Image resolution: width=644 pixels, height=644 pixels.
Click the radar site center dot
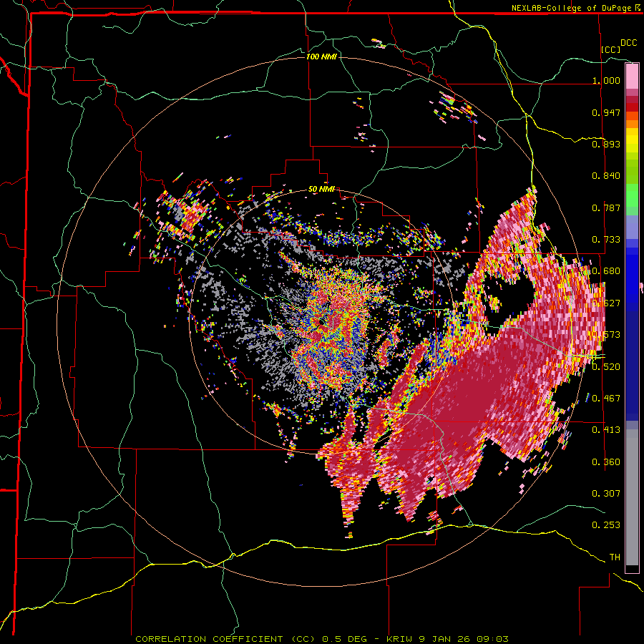(321, 323)
